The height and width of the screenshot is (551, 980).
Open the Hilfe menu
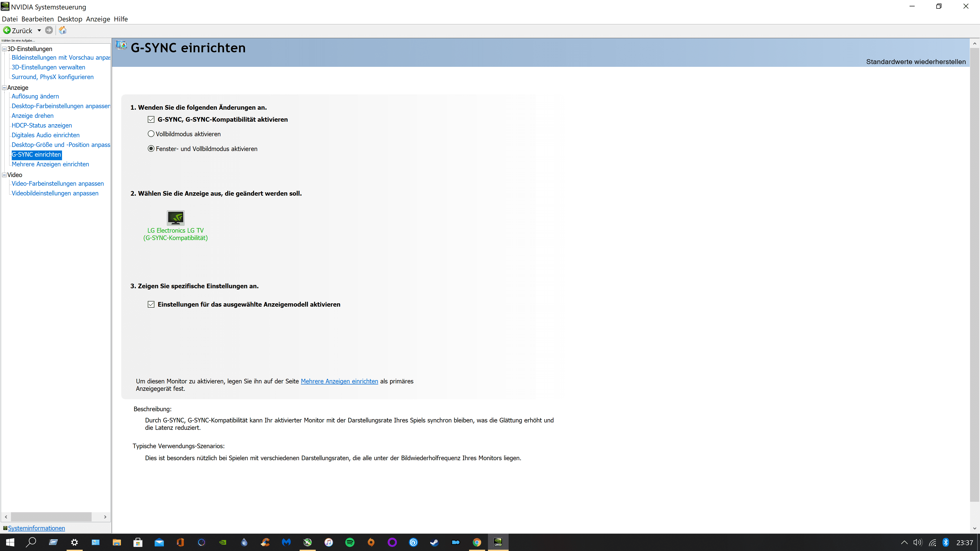[x=121, y=19]
